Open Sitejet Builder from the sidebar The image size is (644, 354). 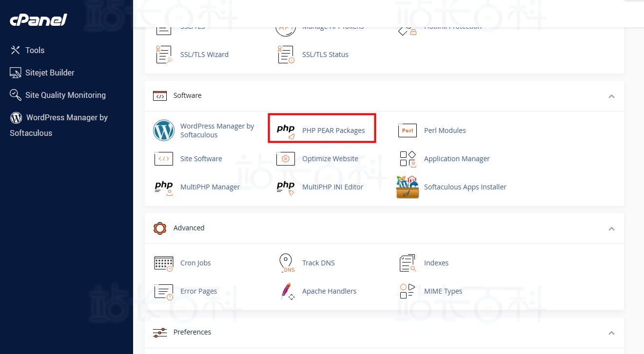coord(49,73)
